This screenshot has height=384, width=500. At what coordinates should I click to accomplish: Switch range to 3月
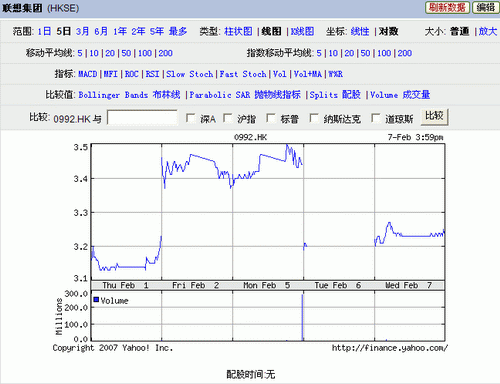[82, 32]
